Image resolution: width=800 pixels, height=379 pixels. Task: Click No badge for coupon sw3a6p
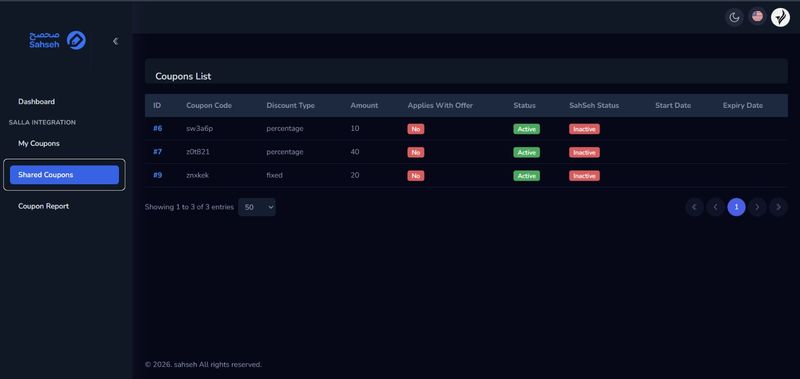click(x=416, y=129)
